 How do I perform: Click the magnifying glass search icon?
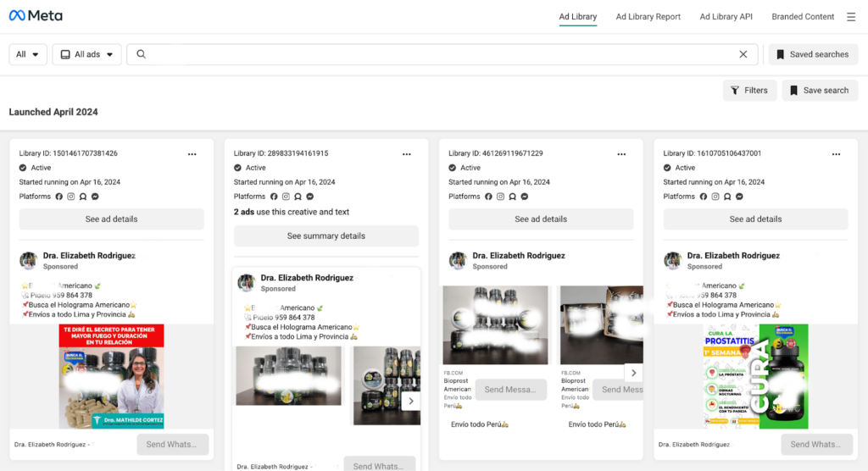pos(142,54)
